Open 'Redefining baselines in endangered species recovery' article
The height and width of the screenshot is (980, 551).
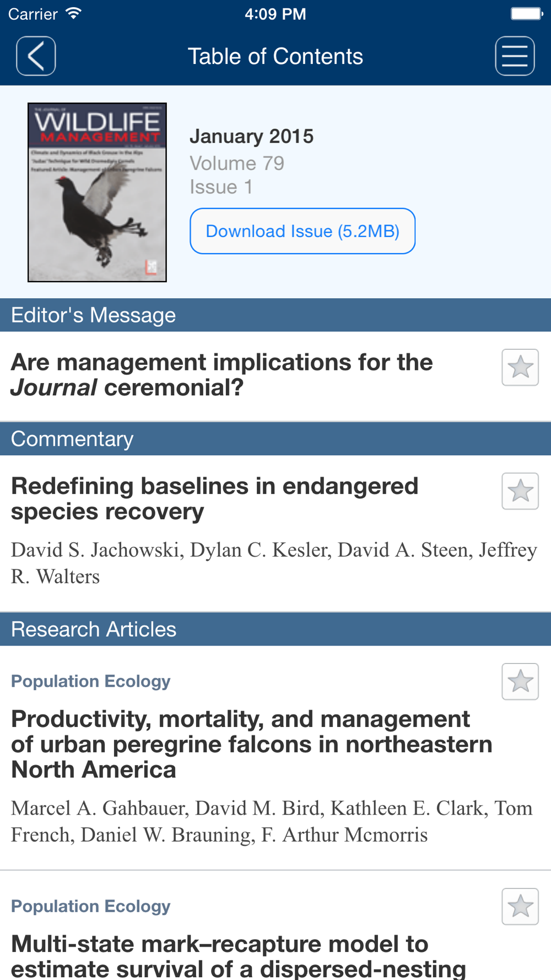pos(215,499)
